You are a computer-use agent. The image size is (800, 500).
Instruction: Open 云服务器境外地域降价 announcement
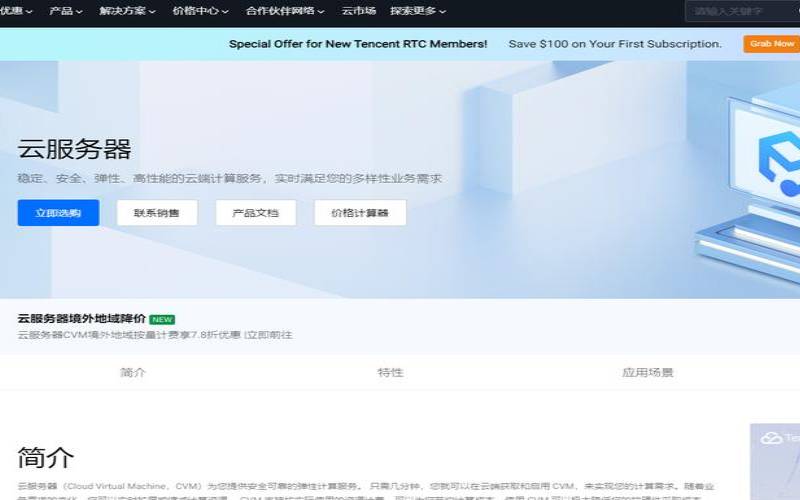pos(82,319)
